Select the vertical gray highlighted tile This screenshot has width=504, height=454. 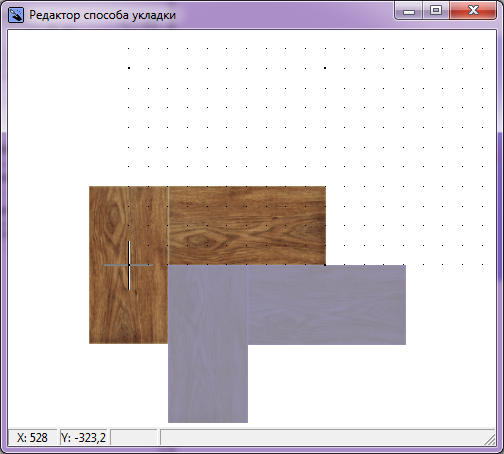[208, 344]
